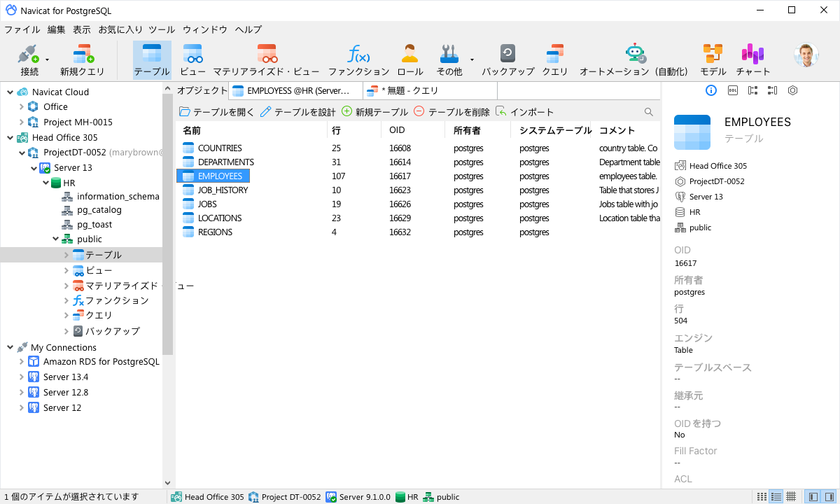Open the Automation (オートメーション) toolbar icon

pos(634,60)
